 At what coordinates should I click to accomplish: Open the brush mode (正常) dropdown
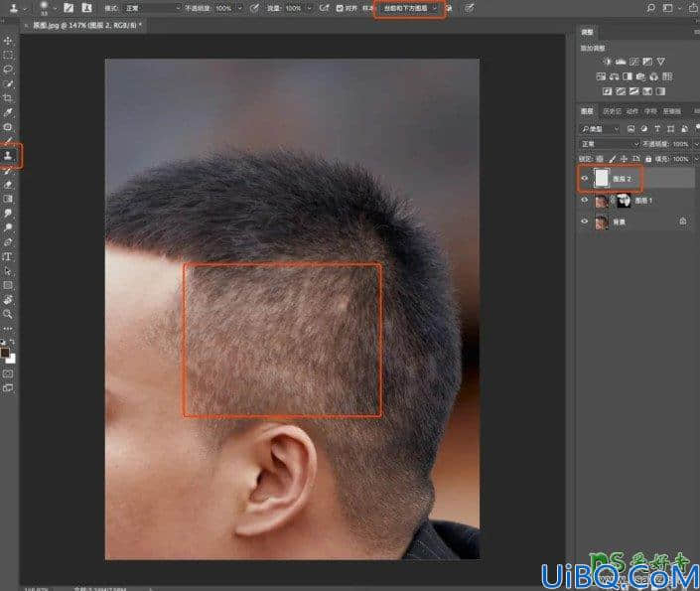[x=152, y=8]
